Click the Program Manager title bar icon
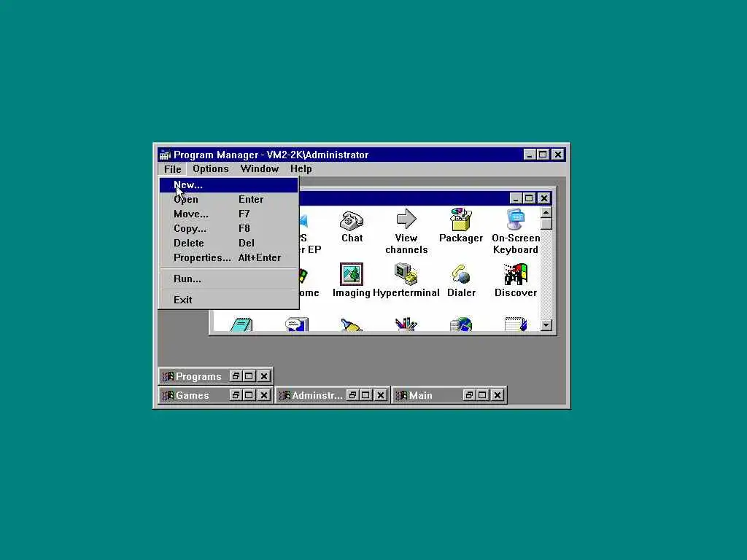Screen dimensions: 747x560 pos(165,155)
